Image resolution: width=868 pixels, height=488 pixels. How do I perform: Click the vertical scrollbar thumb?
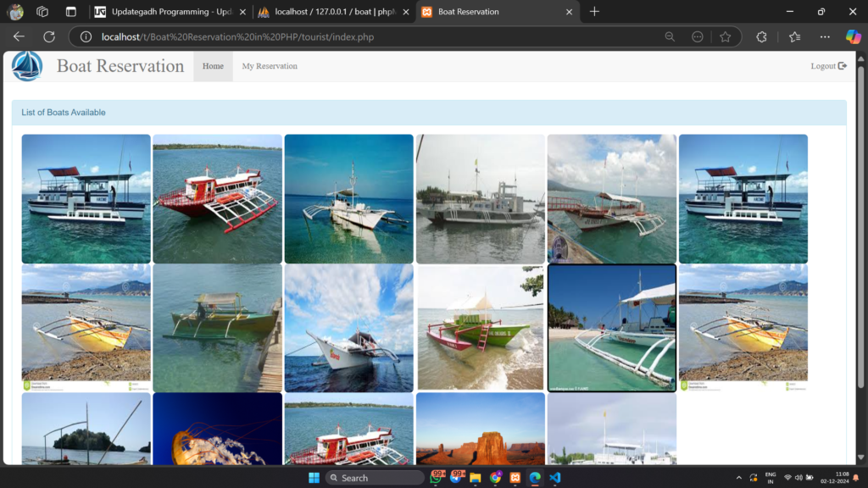pyautogui.click(x=861, y=225)
